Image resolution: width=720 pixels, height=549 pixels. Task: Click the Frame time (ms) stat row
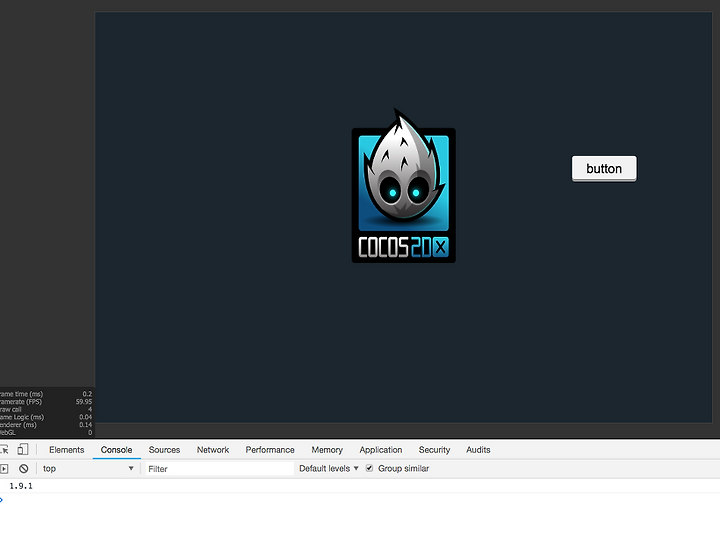point(46,394)
